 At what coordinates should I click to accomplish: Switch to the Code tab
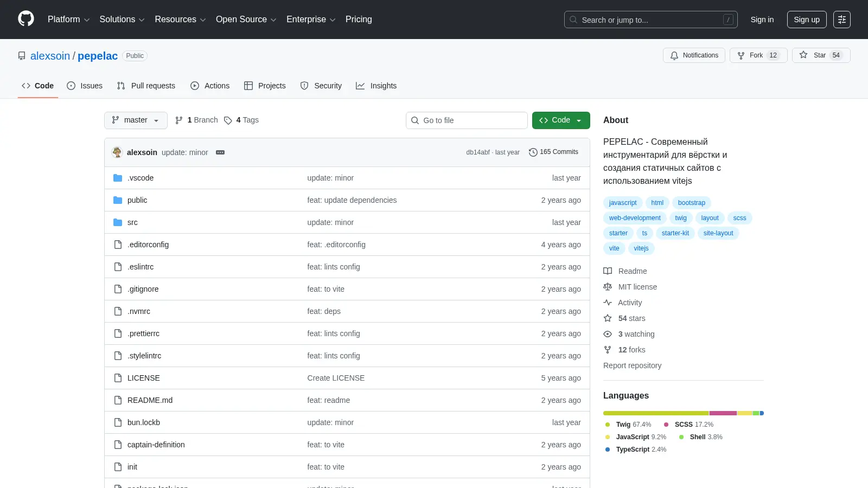pos(38,86)
